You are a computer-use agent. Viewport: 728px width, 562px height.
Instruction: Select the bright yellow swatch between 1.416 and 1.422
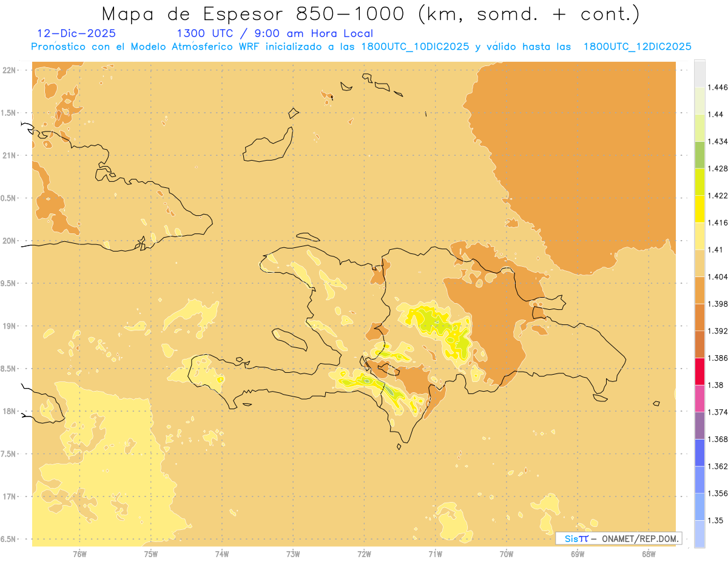699,209
